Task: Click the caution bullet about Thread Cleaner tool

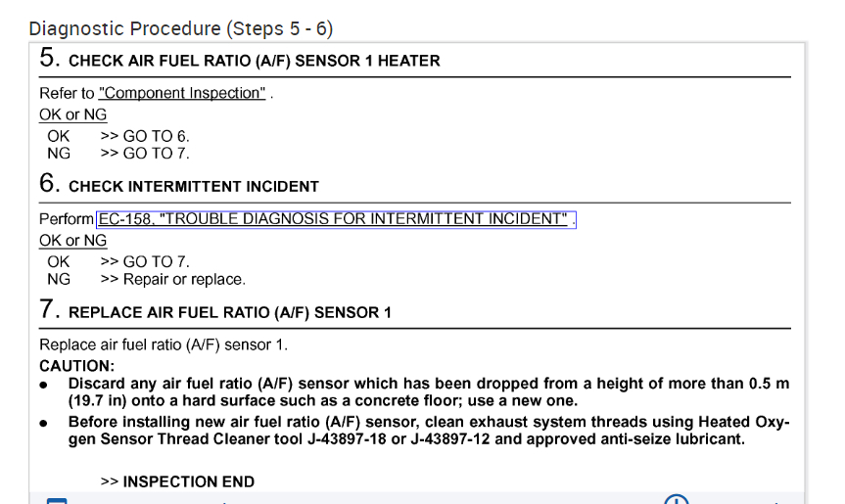Action: (x=428, y=431)
